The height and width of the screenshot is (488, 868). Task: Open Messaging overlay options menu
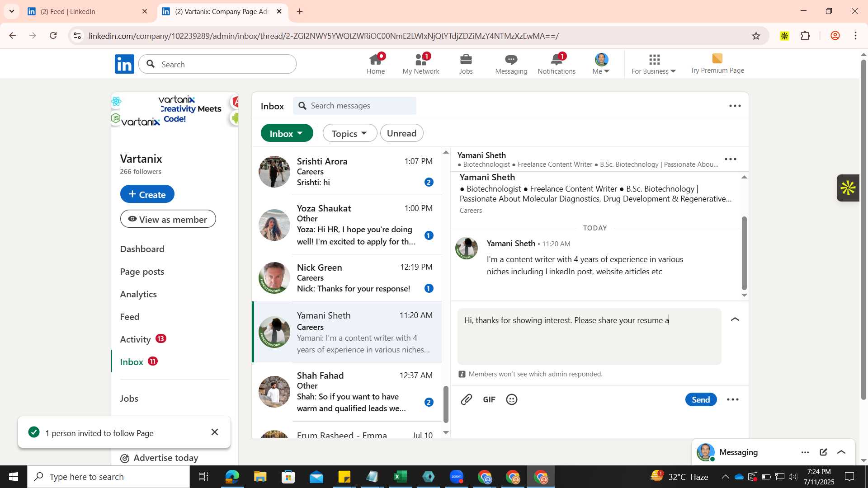(805, 452)
